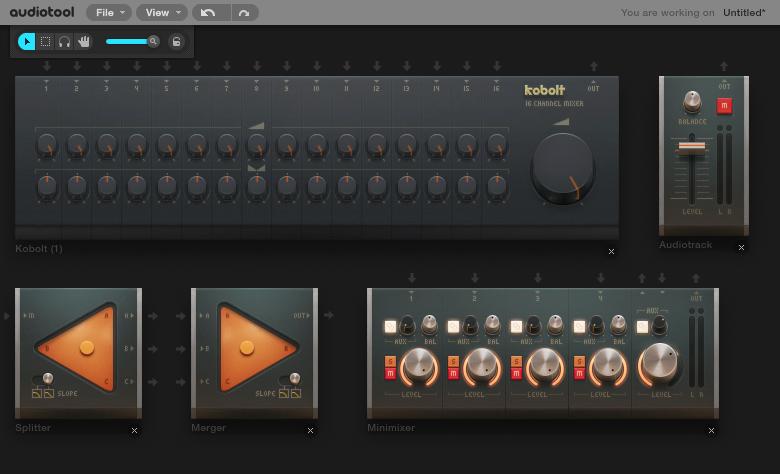Viewport: 780px width, 474px height.
Task: Click the audiotool logo
Action: point(42,12)
